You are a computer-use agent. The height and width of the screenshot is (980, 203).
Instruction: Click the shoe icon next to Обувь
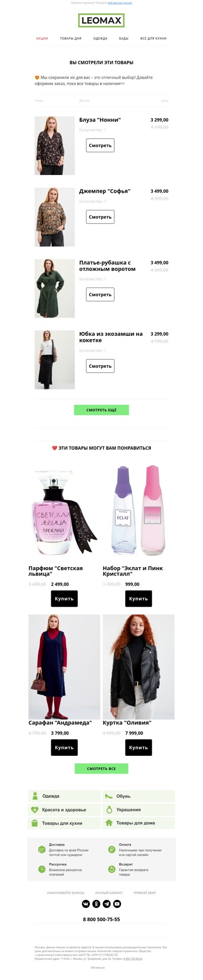(109, 796)
